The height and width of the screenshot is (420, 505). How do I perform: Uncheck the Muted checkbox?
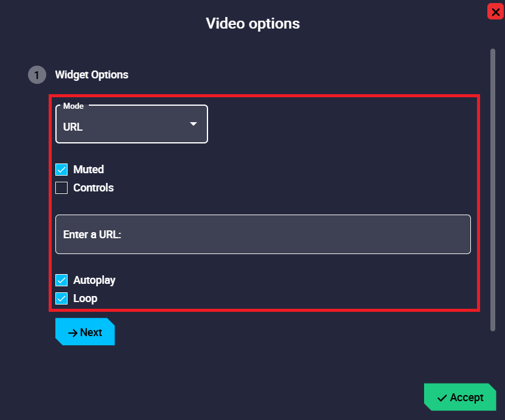point(61,170)
